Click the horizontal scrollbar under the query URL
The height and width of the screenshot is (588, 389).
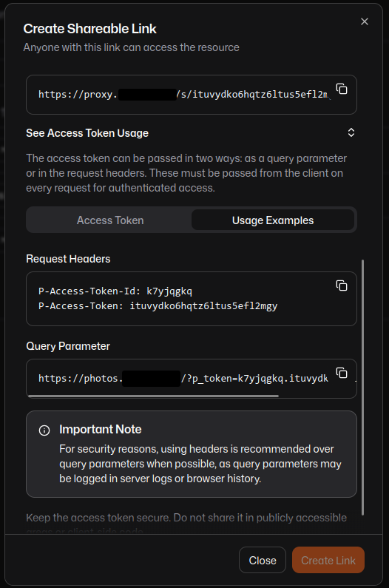point(153,396)
